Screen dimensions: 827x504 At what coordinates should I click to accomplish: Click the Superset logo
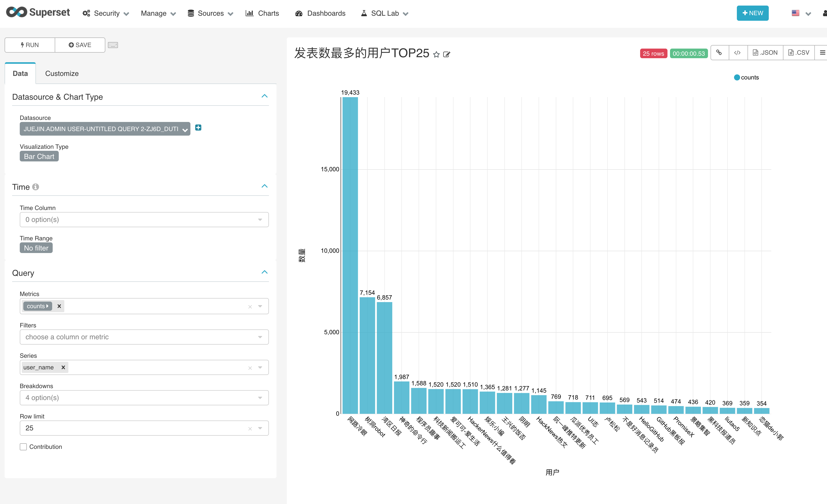pos(38,12)
